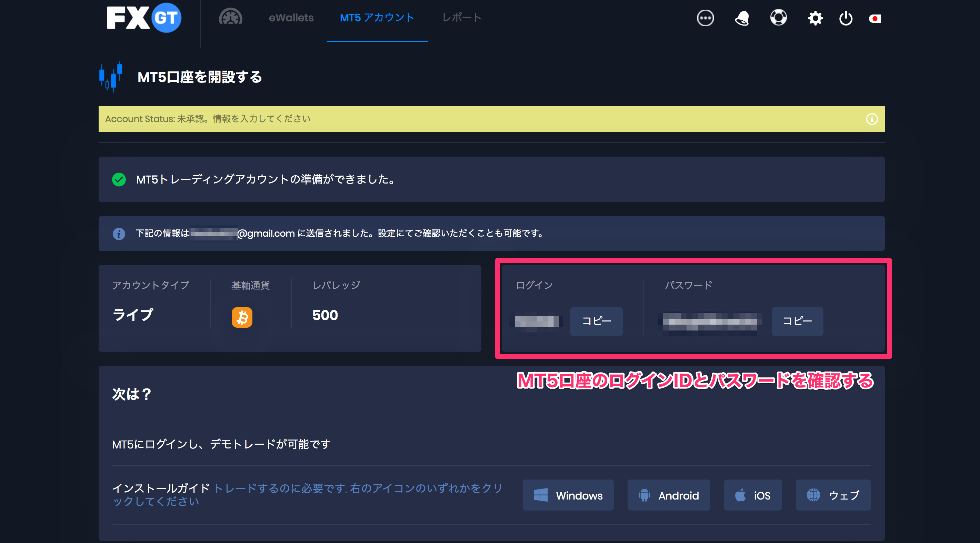Open the ウェブ web terminal

point(833,495)
